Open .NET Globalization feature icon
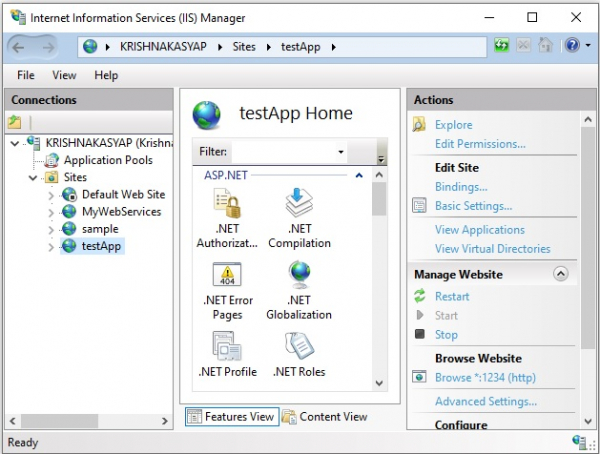 299,274
